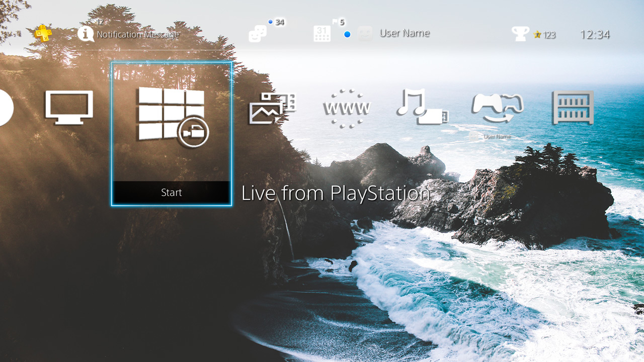Open the PlayStation Plus icon

pyautogui.click(x=44, y=33)
